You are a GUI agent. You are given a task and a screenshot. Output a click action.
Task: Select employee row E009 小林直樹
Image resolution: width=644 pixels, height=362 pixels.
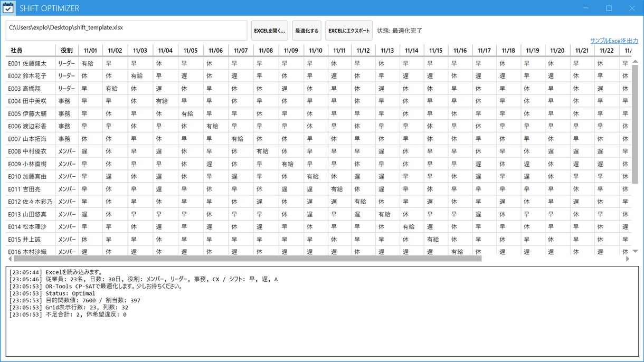click(319, 164)
